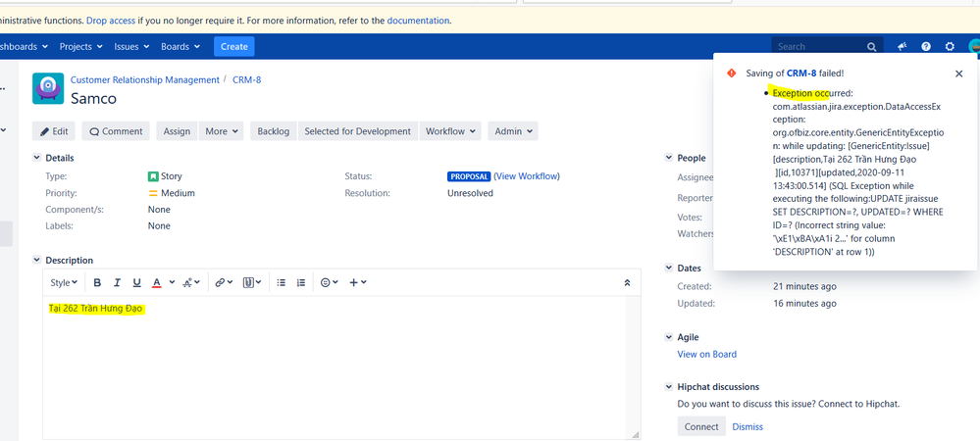Click the Samco issue title
980x441 pixels.
point(93,99)
